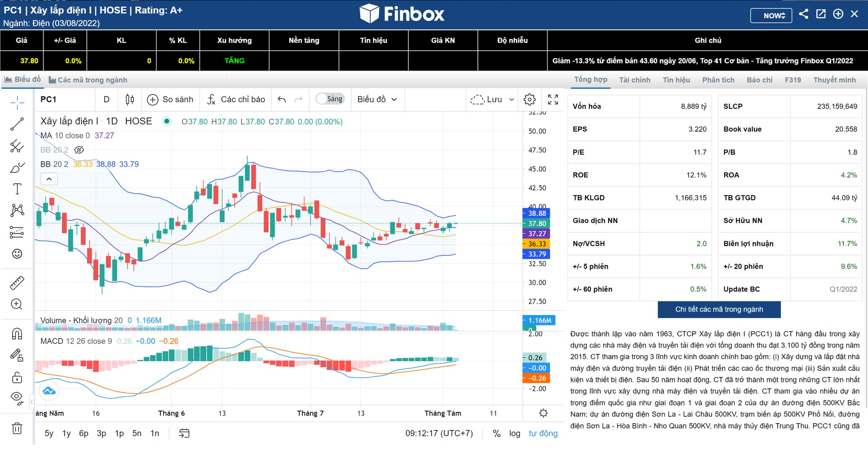
Task: Open time axis settings gear
Action: 543,413
